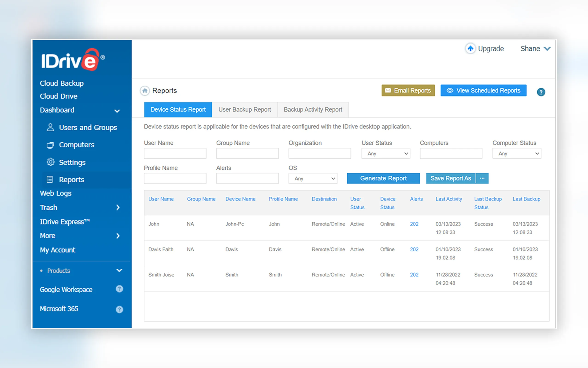Click the IDrive logo

pyautogui.click(x=73, y=59)
